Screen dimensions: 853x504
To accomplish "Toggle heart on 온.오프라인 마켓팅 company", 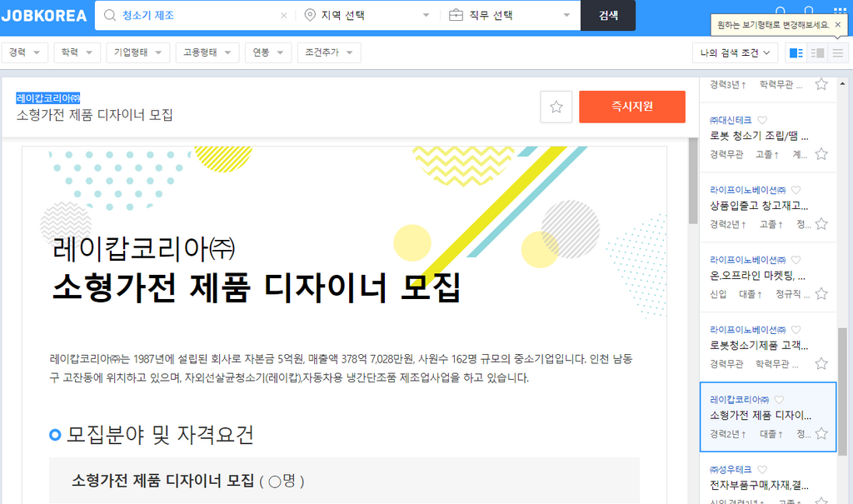I will pyautogui.click(x=796, y=260).
